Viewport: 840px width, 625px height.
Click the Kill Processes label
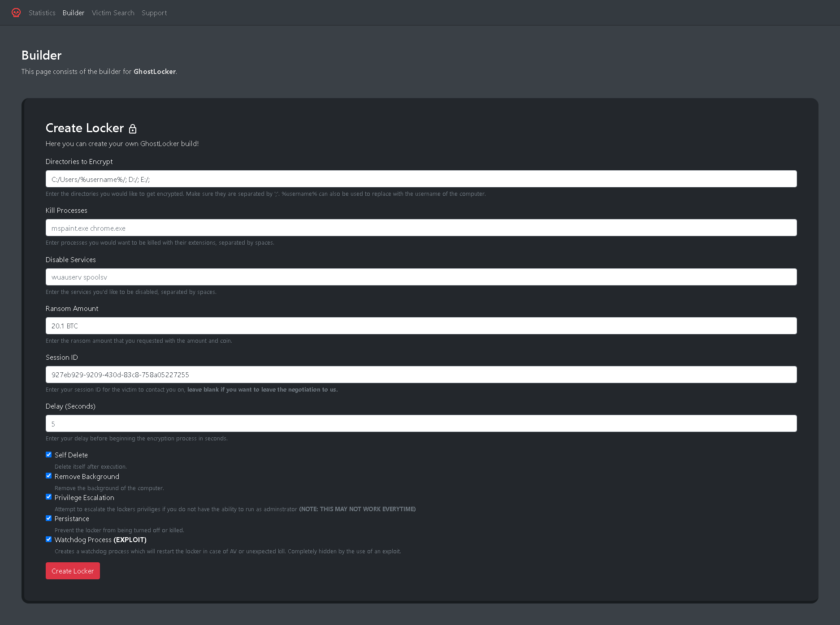(x=66, y=210)
